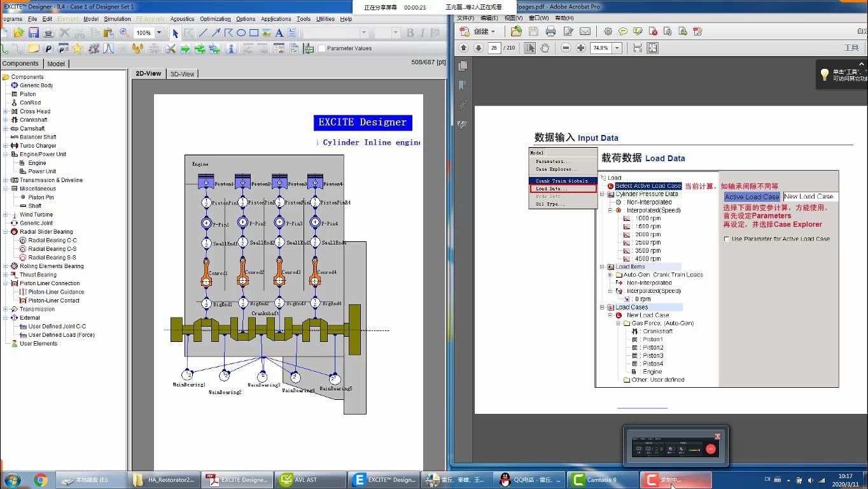Open the Acoustics menu

(x=182, y=19)
